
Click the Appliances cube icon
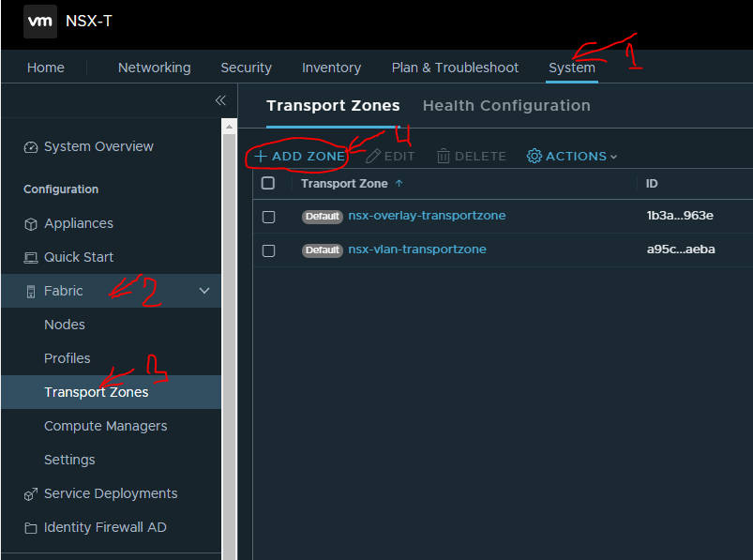[31, 224]
